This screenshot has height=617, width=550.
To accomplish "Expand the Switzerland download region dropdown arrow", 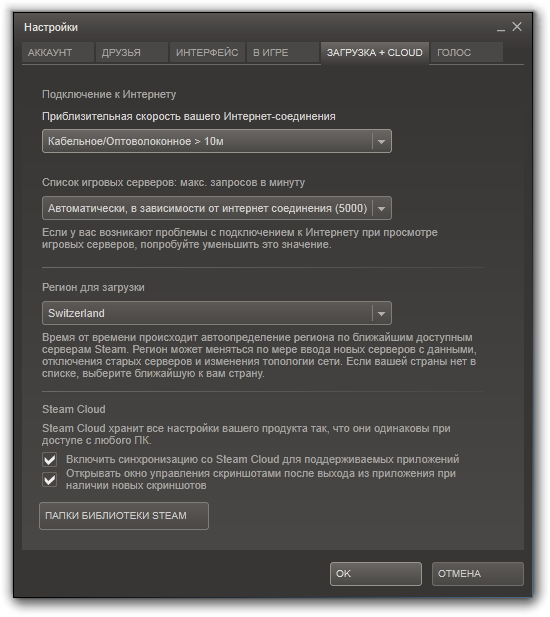I will [x=381, y=313].
